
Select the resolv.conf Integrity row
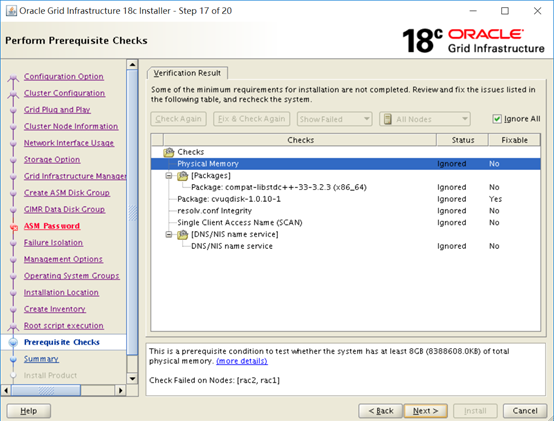point(346,211)
